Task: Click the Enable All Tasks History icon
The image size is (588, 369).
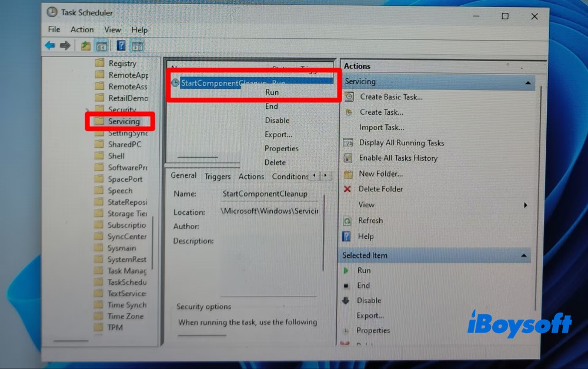Action: click(348, 158)
